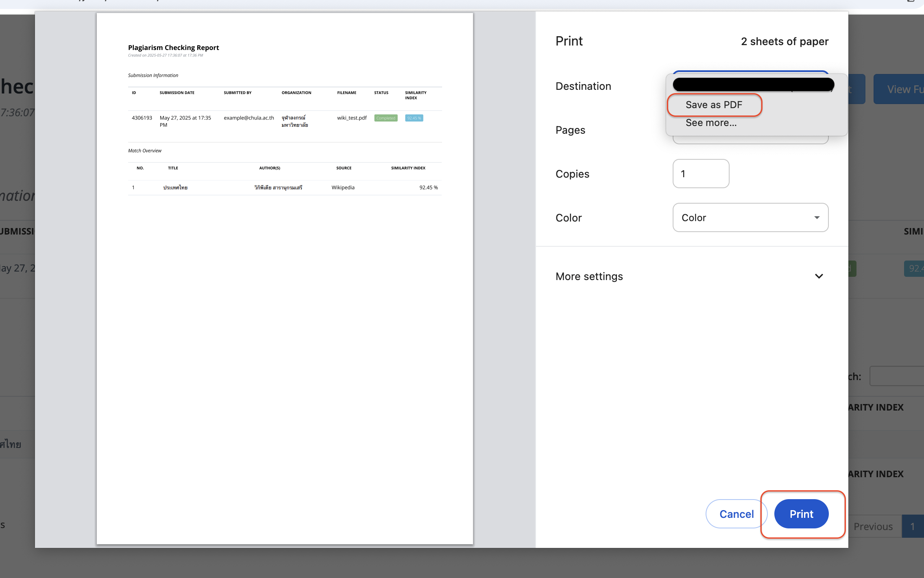Click the blue Print button

[x=801, y=514]
